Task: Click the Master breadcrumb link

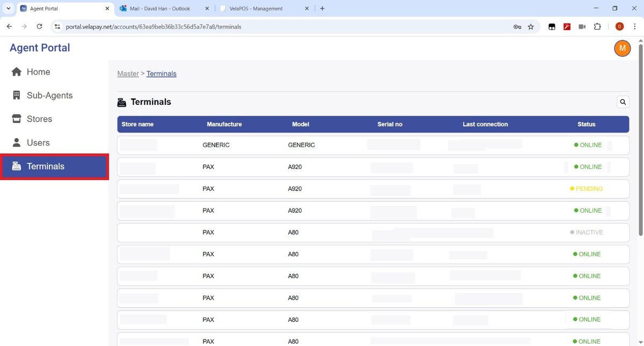Action: (128, 74)
